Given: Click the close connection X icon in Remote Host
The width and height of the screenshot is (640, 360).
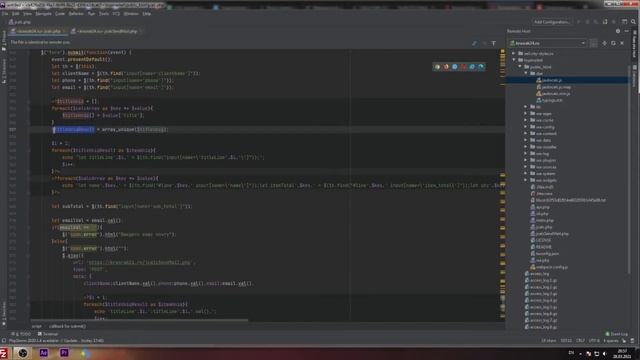Looking at the screenshot, I should tap(622, 43).
